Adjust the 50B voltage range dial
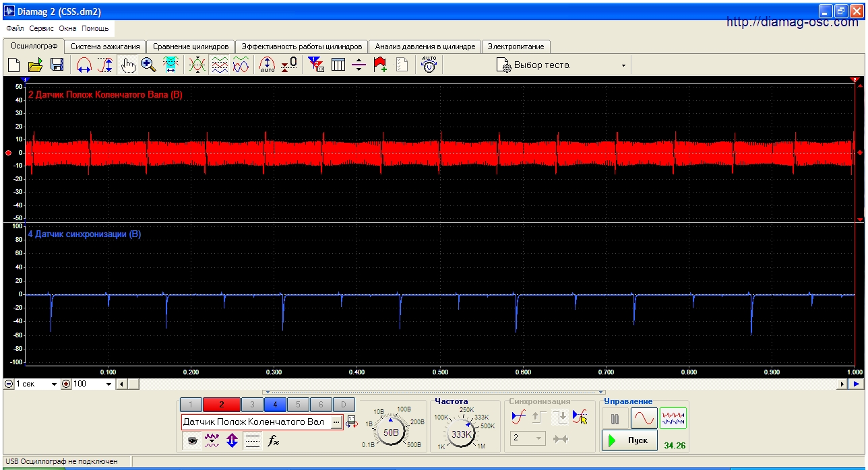868x470 pixels. [x=391, y=431]
